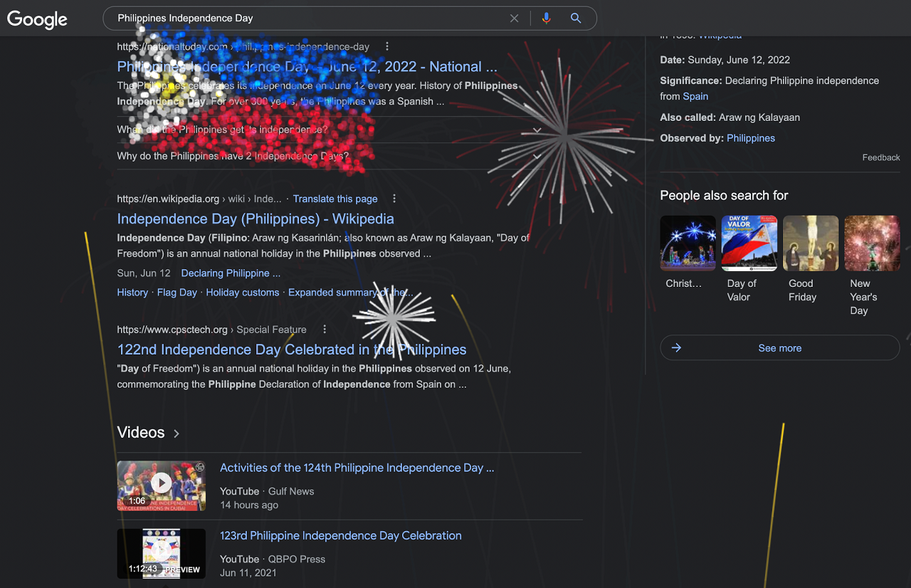Clear the search box with X icon
The width and height of the screenshot is (911, 588).
pyautogui.click(x=514, y=19)
